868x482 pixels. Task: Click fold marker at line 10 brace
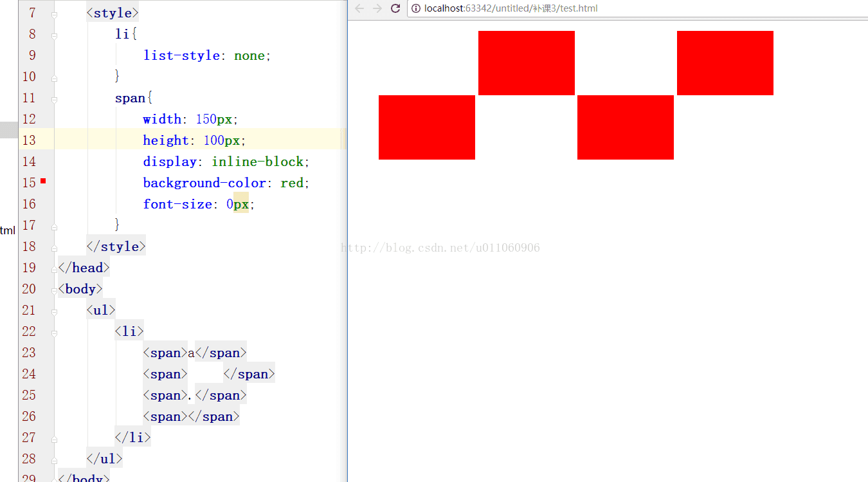click(x=54, y=77)
